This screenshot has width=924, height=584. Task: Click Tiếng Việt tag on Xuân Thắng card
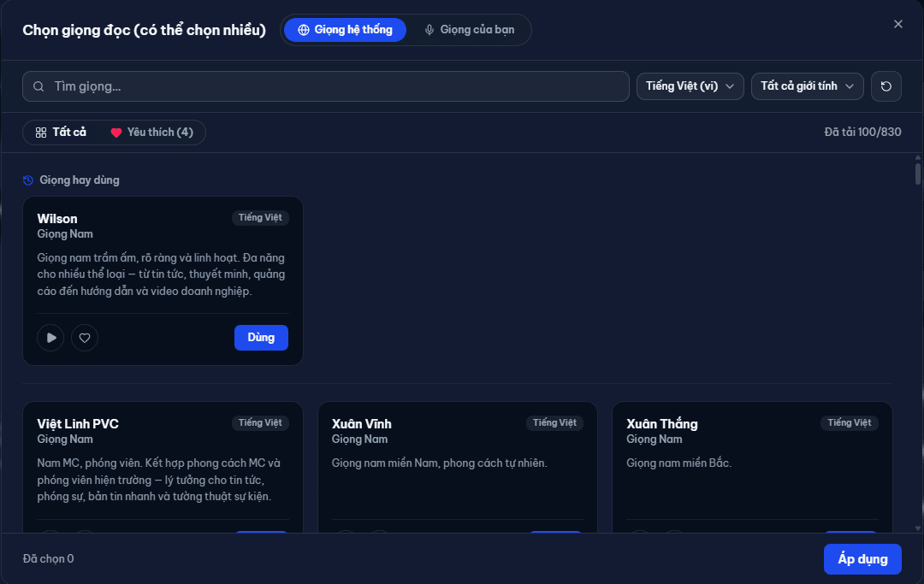pyautogui.click(x=850, y=422)
